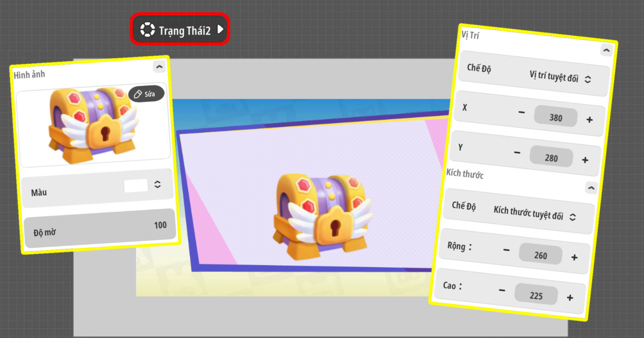Decrease the Y position value
The image size is (644, 338).
point(517,153)
